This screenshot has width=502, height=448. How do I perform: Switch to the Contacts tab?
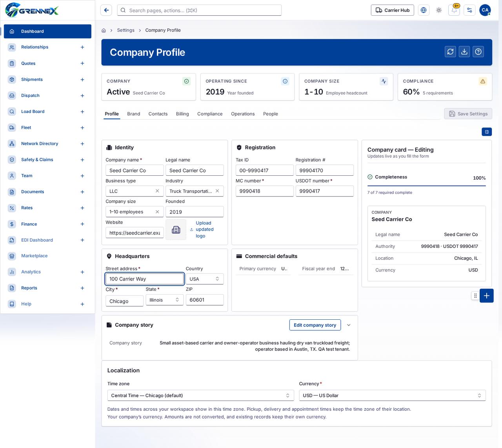click(158, 114)
